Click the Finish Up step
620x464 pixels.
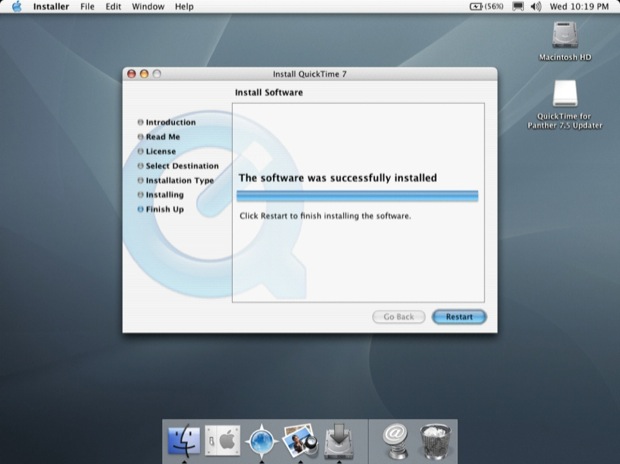(x=161, y=209)
